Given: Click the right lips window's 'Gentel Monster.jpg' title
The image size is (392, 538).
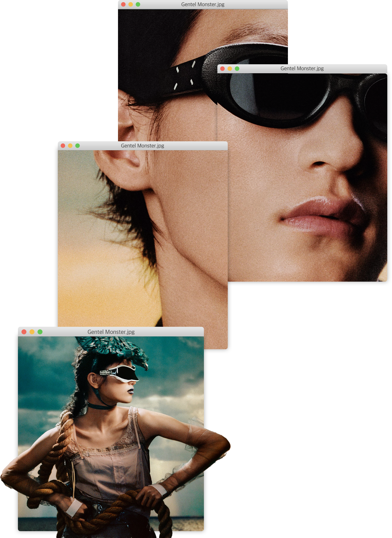Looking at the screenshot, I should 302,69.
